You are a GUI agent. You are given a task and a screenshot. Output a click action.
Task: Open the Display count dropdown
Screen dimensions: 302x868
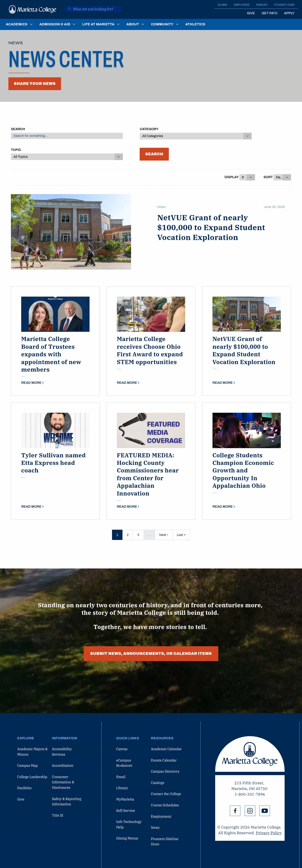(247, 177)
